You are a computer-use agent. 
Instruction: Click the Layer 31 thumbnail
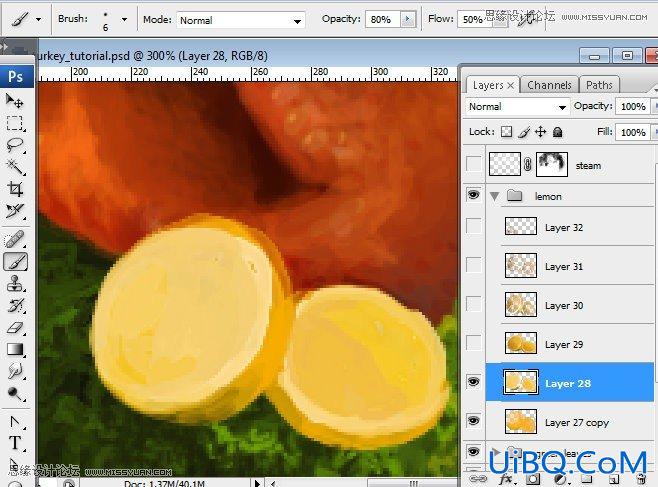coord(521,265)
